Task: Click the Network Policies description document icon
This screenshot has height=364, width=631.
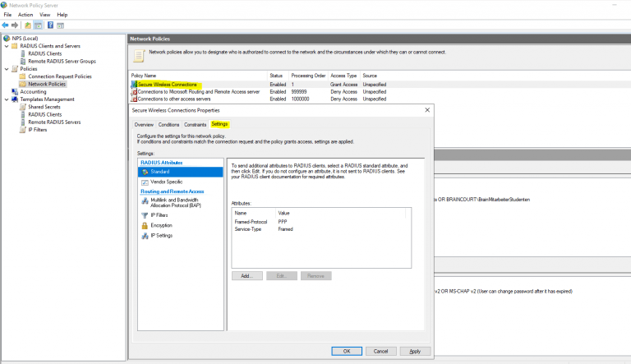Action: coord(139,56)
